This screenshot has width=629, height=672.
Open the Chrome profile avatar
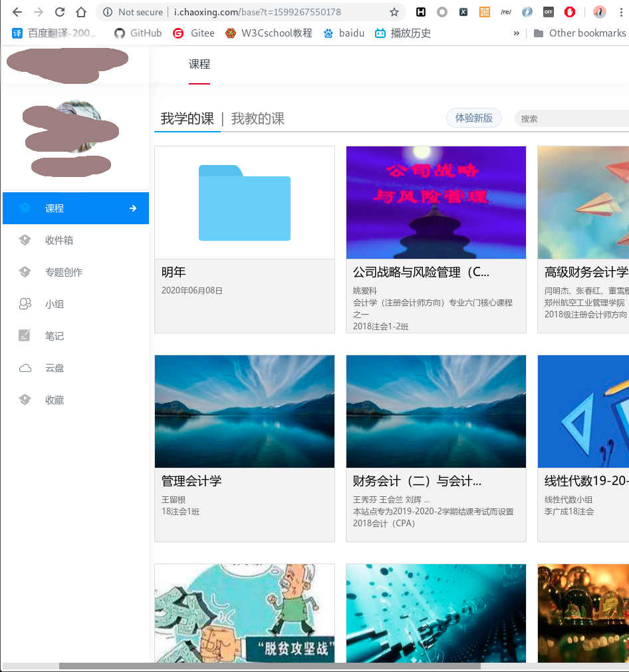[x=600, y=12]
